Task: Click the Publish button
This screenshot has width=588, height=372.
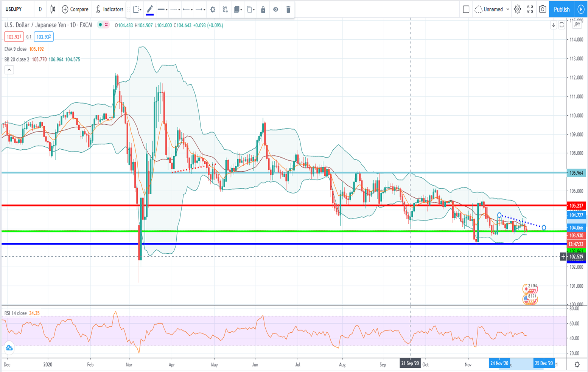Action: [x=562, y=9]
